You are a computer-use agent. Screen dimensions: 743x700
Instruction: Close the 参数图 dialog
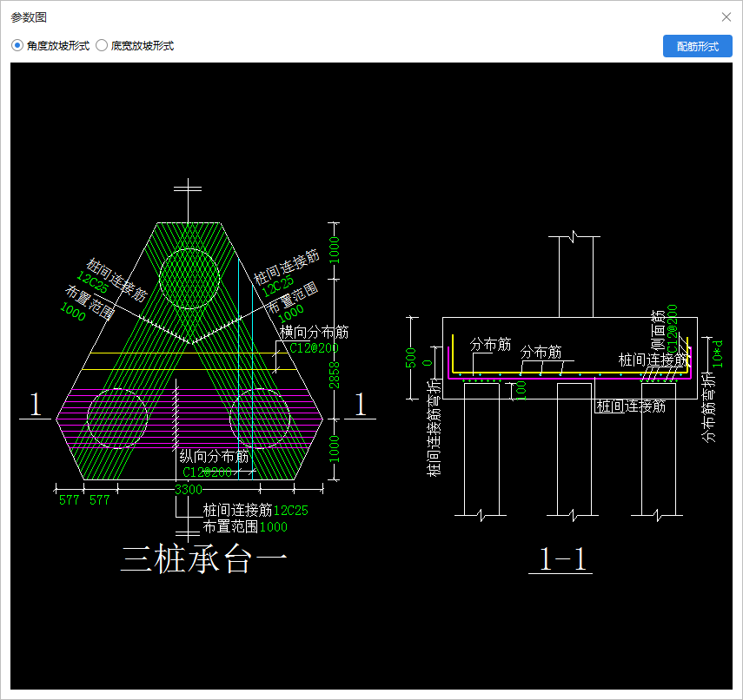726,17
